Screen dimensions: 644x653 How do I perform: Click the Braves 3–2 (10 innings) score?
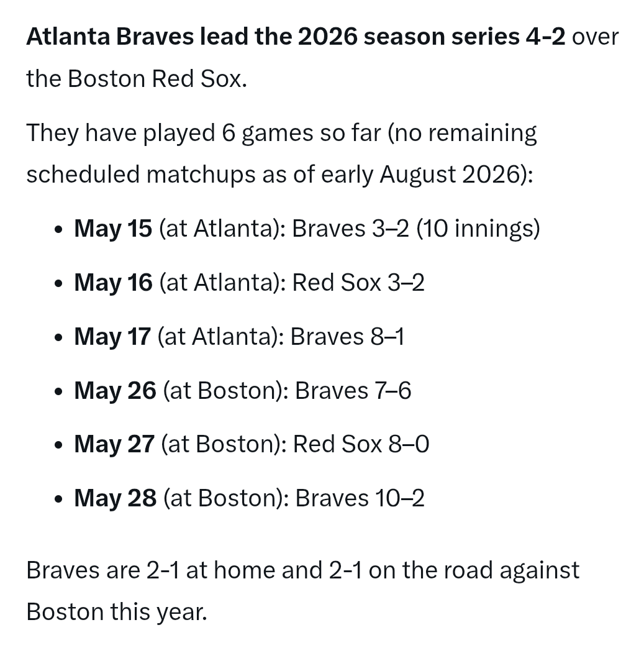click(x=416, y=228)
